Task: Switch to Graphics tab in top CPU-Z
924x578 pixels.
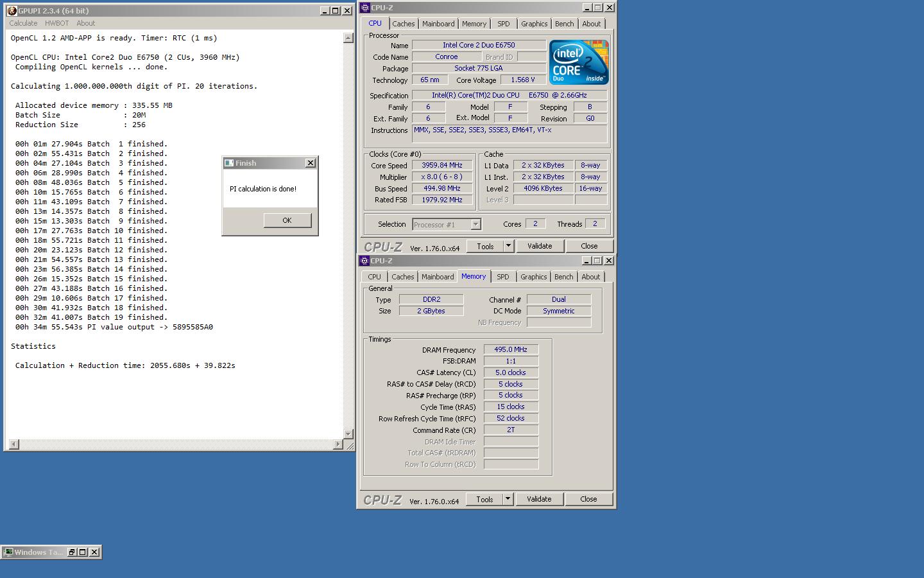Action: click(534, 24)
